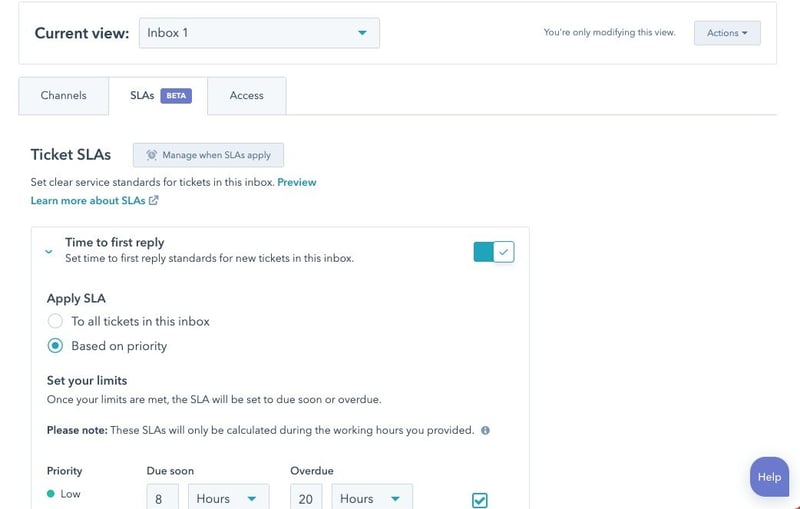Open the Actions dropdown menu
Viewport: 800px width, 509px height.
727,33
